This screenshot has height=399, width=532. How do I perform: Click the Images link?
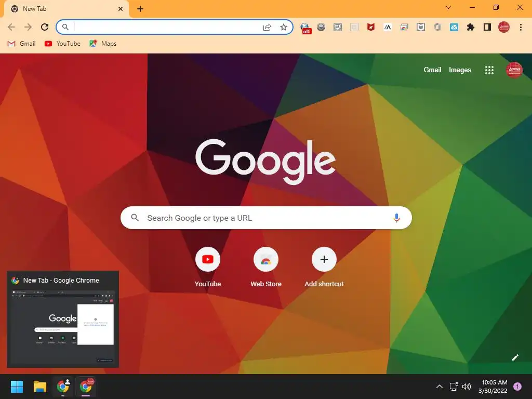(x=460, y=70)
